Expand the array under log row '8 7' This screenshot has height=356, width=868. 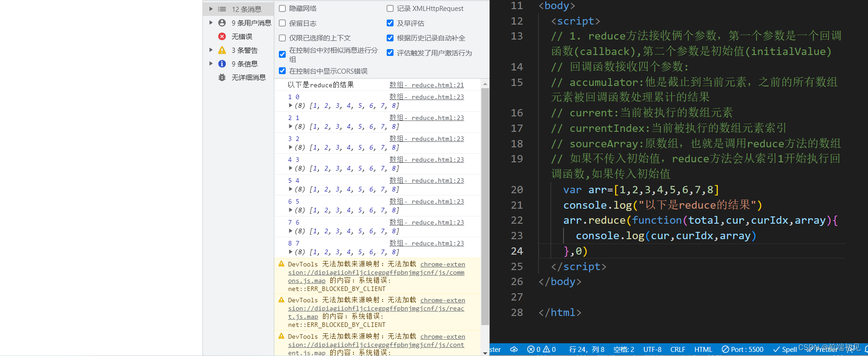[x=291, y=252]
